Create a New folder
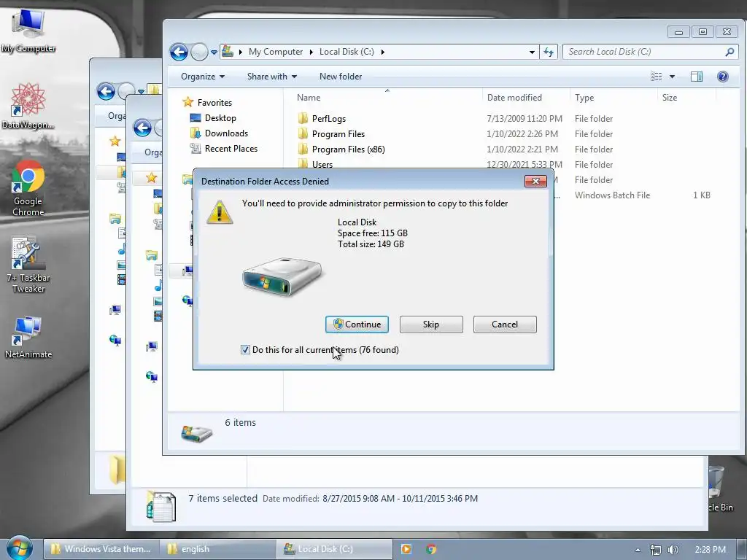Viewport: 747px width, 560px height. click(x=341, y=76)
